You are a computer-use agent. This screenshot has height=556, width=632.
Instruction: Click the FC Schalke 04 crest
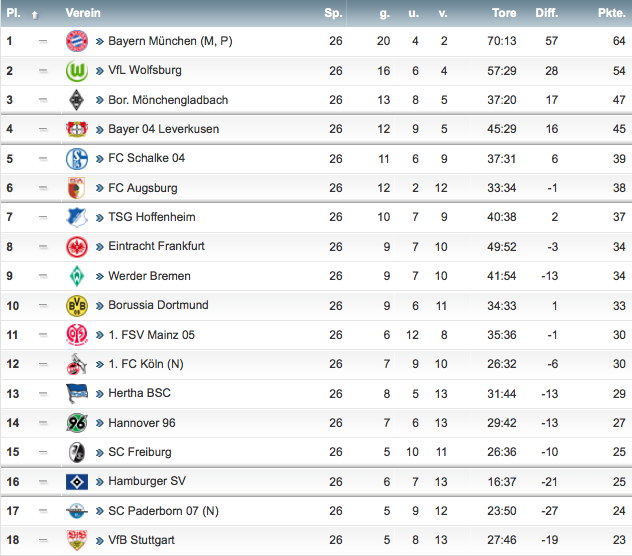pos(77,158)
